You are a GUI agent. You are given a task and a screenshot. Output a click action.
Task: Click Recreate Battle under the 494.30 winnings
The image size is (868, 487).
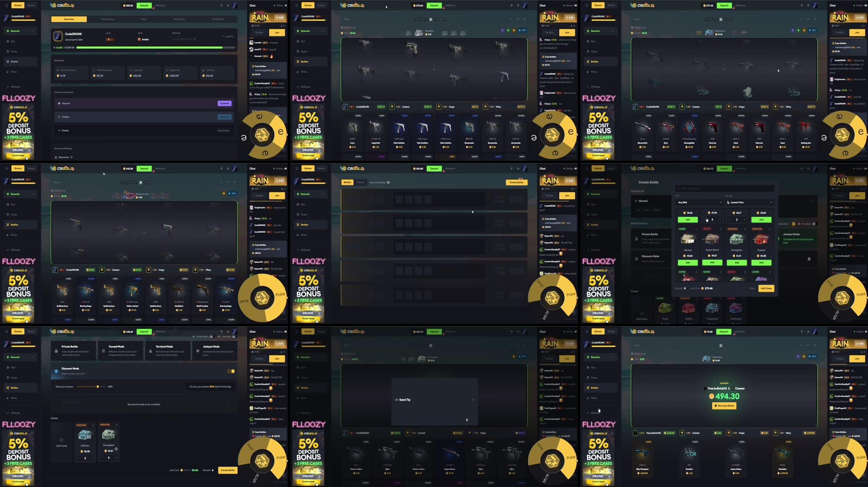724,405
